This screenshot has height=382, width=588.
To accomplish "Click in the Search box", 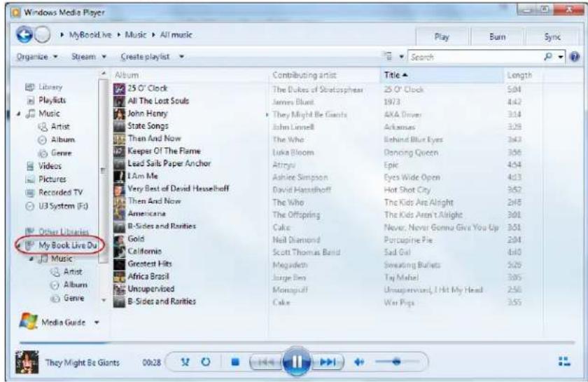I will point(475,57).
